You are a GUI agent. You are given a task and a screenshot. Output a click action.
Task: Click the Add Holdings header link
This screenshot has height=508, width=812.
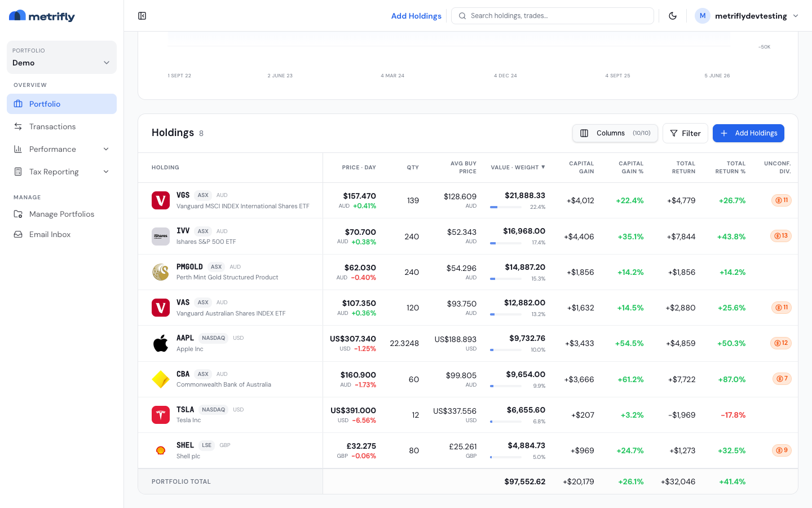pyautogui.click(x=416, y=16)
